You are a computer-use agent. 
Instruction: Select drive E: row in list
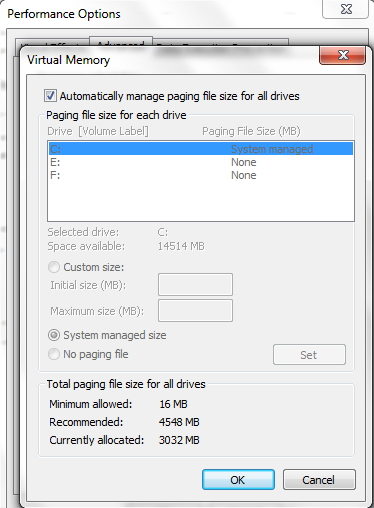201,162
